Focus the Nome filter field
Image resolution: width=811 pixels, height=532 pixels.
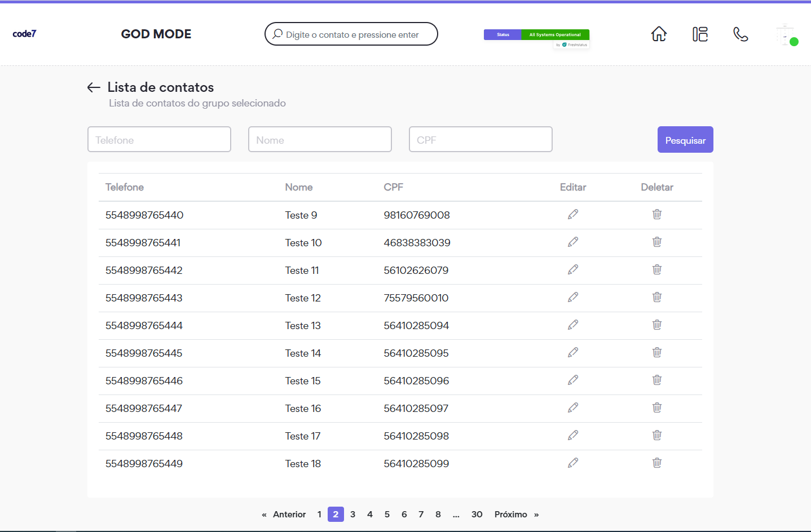[320, 139]
